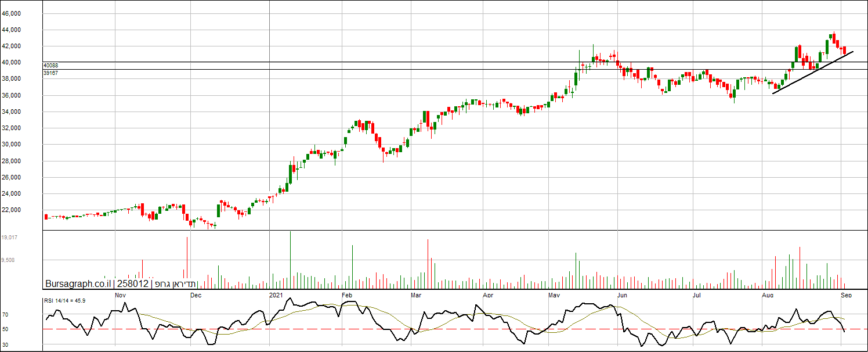868x352 pixels.
Task: Click the 38,000 price axis label
Action: click(x=12, y=79)
